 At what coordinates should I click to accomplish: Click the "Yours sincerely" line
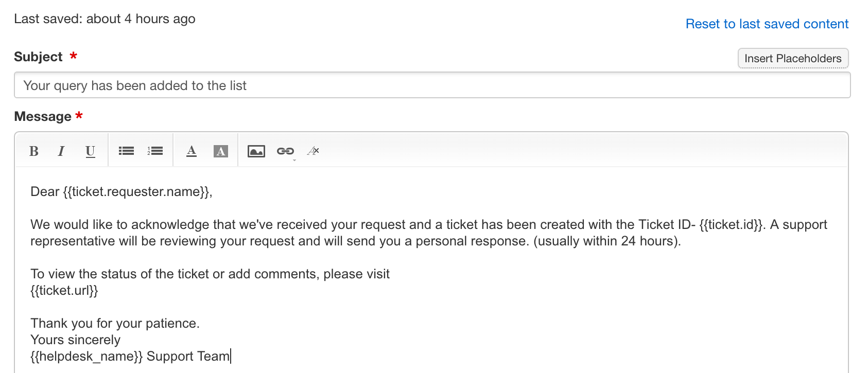75,340
